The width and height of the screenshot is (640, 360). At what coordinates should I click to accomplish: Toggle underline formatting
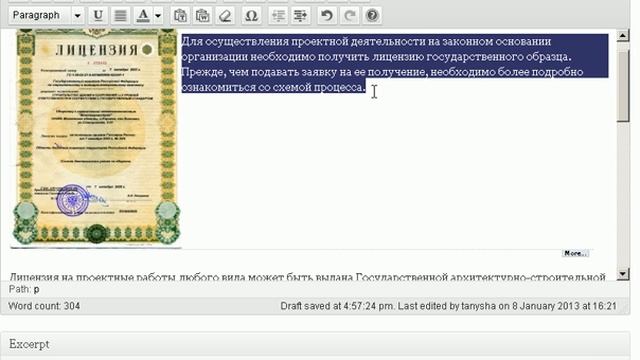pyautogui.click(x=98, y=16)
